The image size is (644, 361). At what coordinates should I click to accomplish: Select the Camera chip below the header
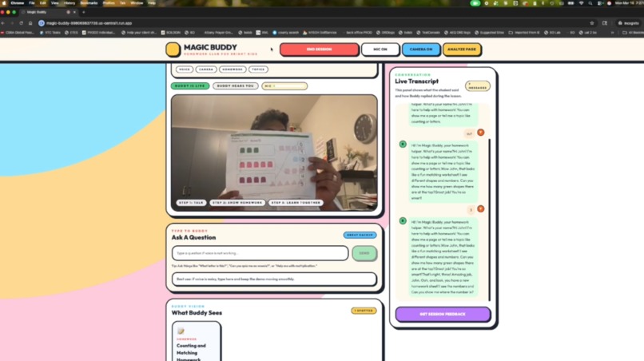click(206, 69)
